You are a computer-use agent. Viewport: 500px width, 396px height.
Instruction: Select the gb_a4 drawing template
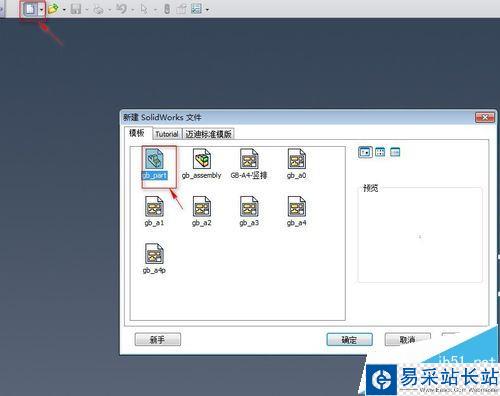tap(296, 211)
